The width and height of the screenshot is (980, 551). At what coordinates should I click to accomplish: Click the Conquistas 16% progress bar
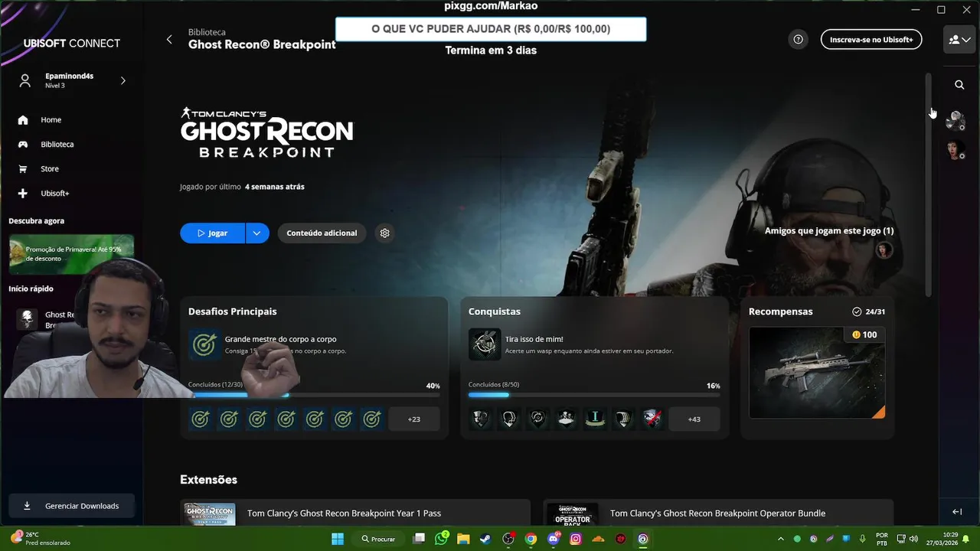click(x=594, y=395)
